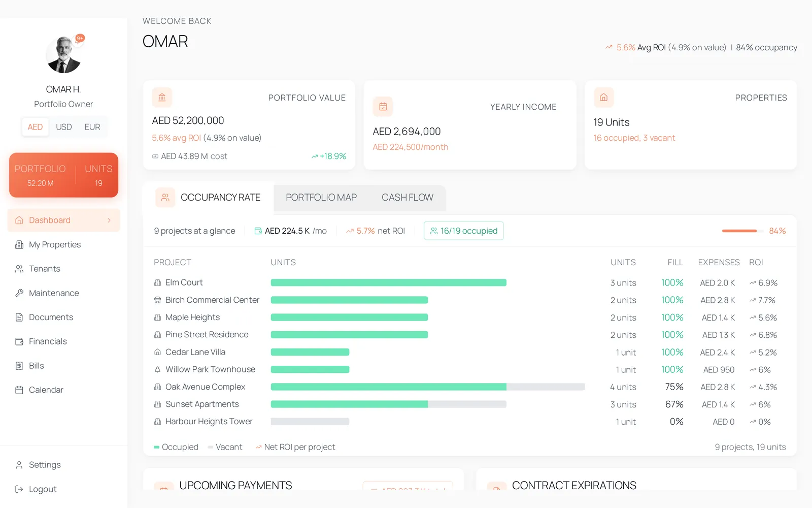Go to My Properties in sidebar

pos(64,245)
